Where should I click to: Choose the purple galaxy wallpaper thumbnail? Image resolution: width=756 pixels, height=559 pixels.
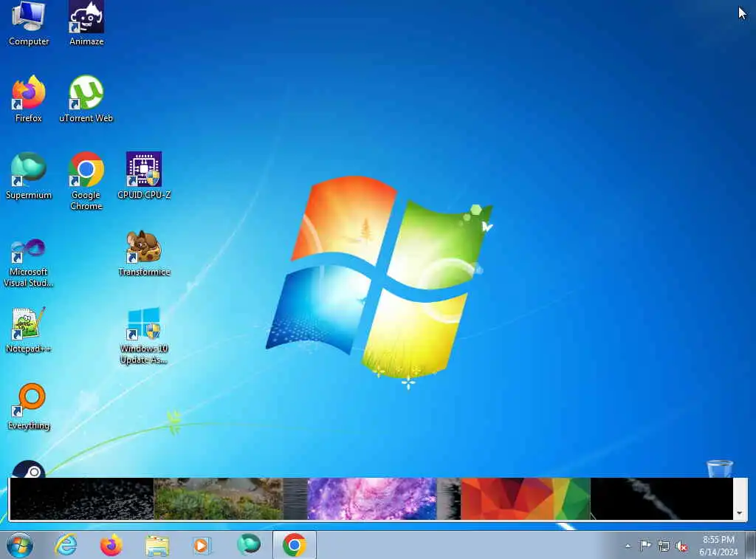(x=372, y=498)
